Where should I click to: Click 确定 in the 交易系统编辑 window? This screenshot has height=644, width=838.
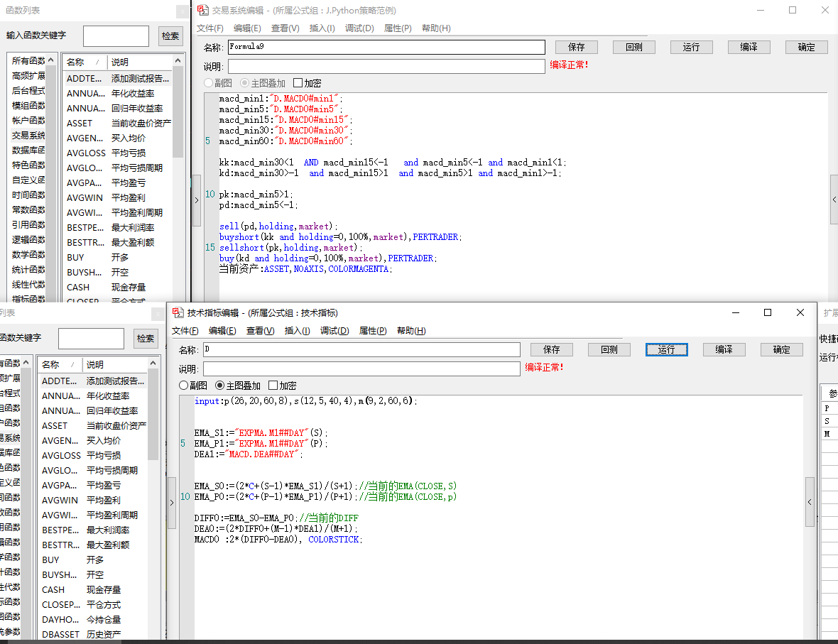pyautogui.click(x=807, y=47)
